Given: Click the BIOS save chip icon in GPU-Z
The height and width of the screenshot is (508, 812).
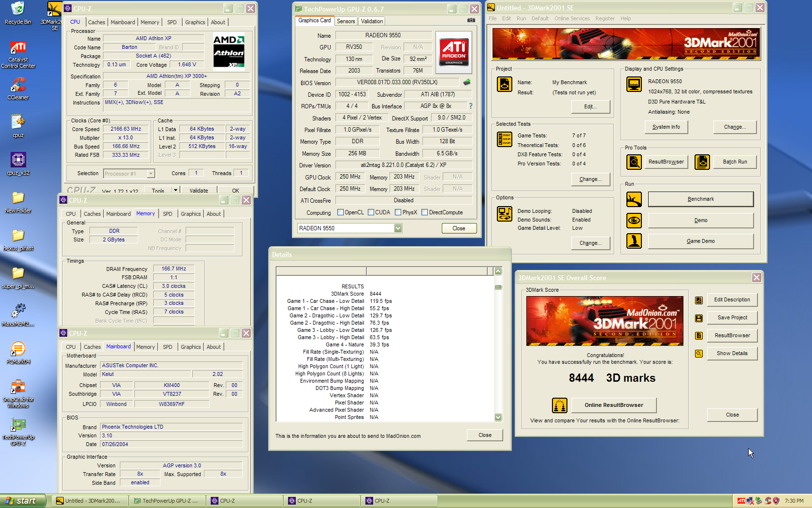Looking at the screenshot, I should [467, 82].
